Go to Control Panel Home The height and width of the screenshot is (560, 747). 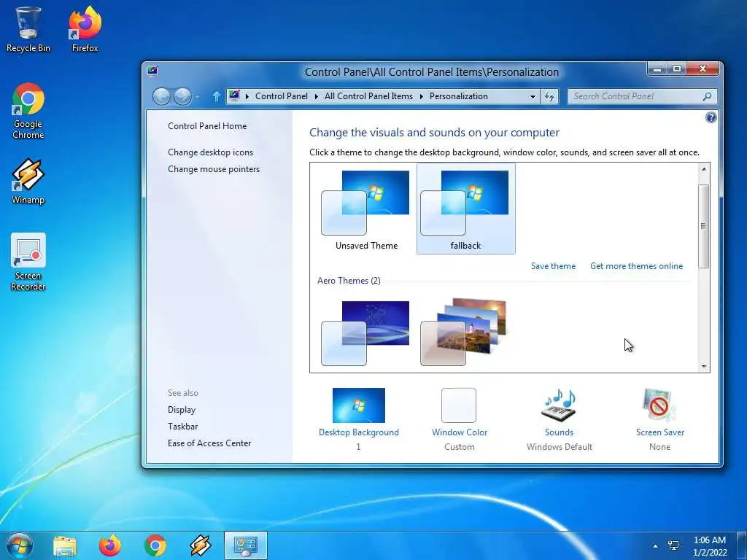point(207,126)
